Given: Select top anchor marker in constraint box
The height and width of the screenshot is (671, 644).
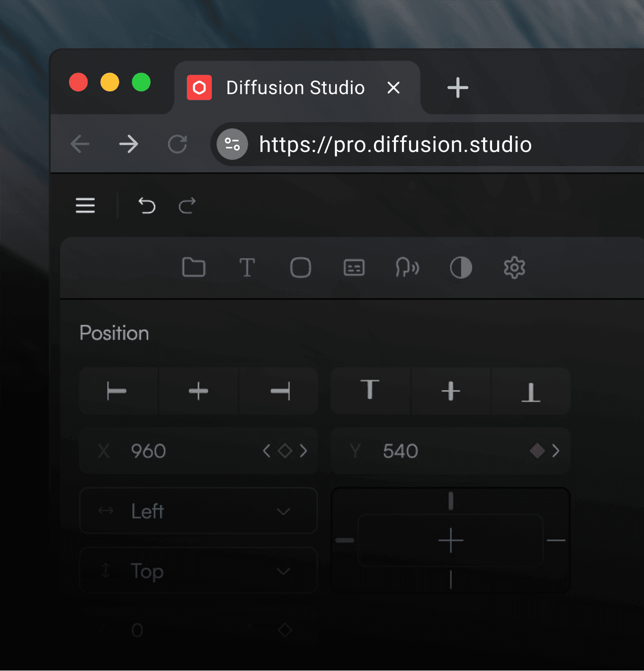Looking at the screenshot, I should (451, 501).
